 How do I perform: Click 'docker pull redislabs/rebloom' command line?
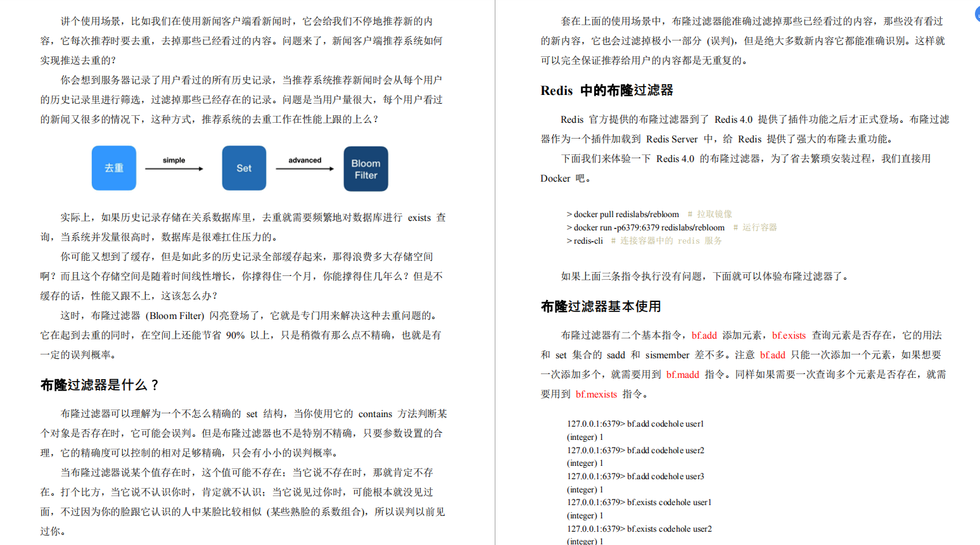(623, 214)
